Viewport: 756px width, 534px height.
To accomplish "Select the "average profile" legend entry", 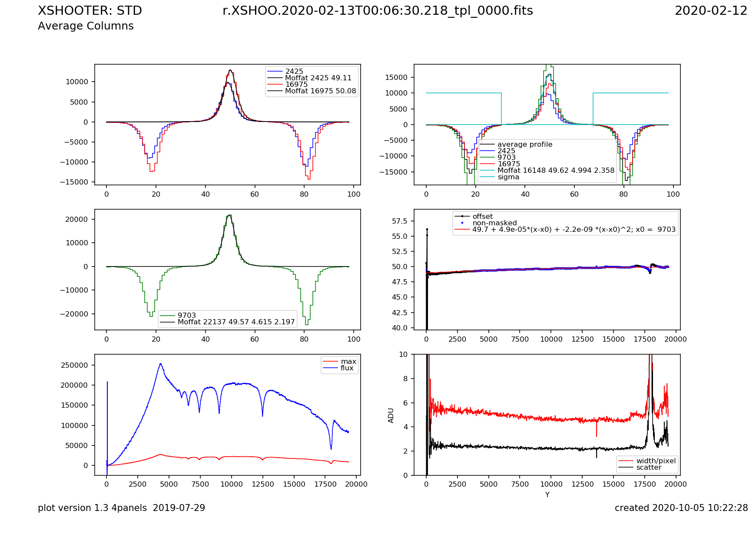I will click(x=524, y=145).
